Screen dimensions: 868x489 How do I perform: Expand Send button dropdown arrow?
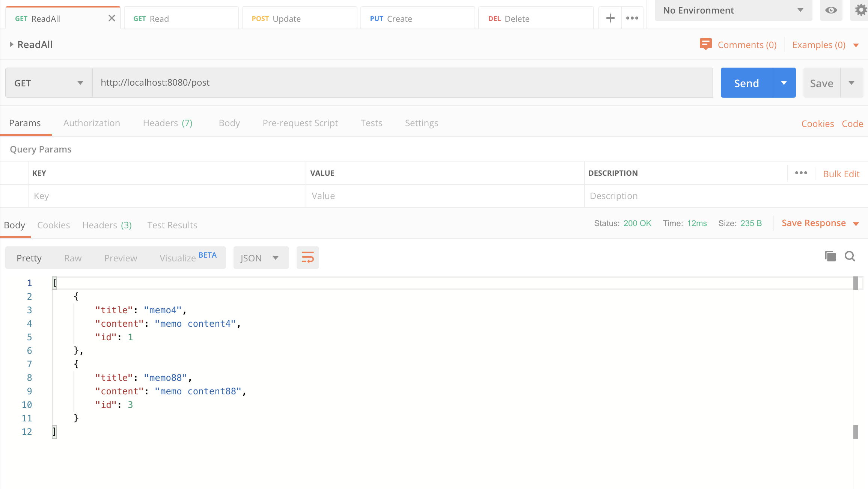coord(784,83)
